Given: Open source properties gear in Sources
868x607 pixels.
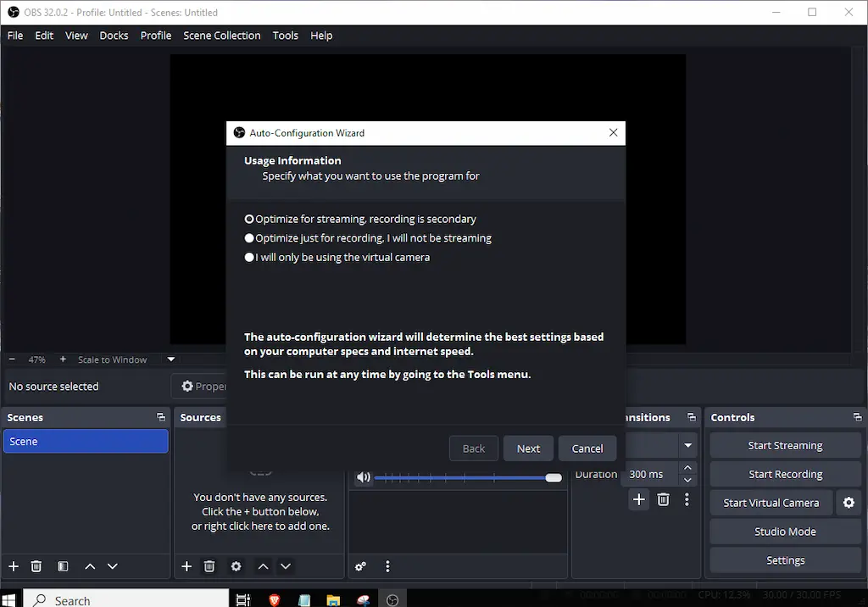Looking at the screenshot, I should pyautogui.click(x=236, y=566).
